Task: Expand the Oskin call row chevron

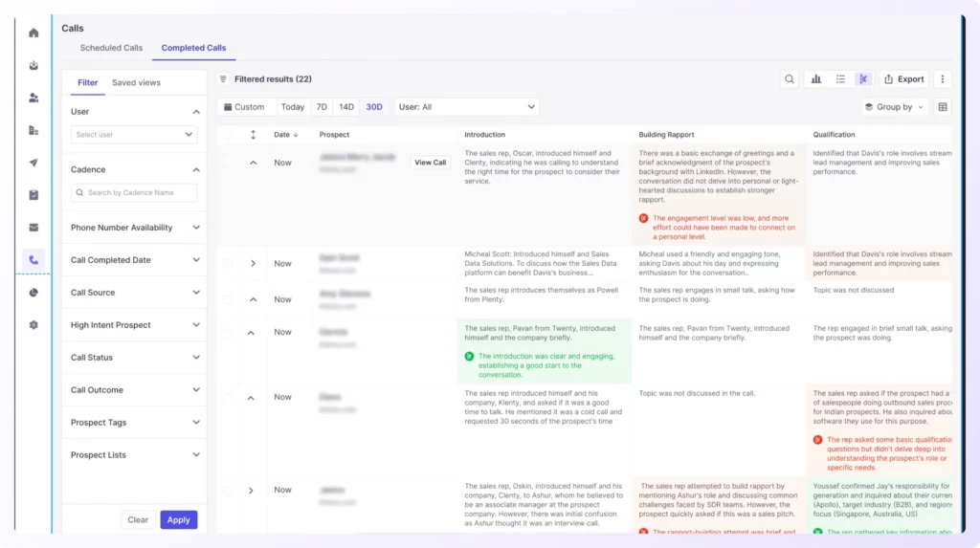Action: (251, 491)
